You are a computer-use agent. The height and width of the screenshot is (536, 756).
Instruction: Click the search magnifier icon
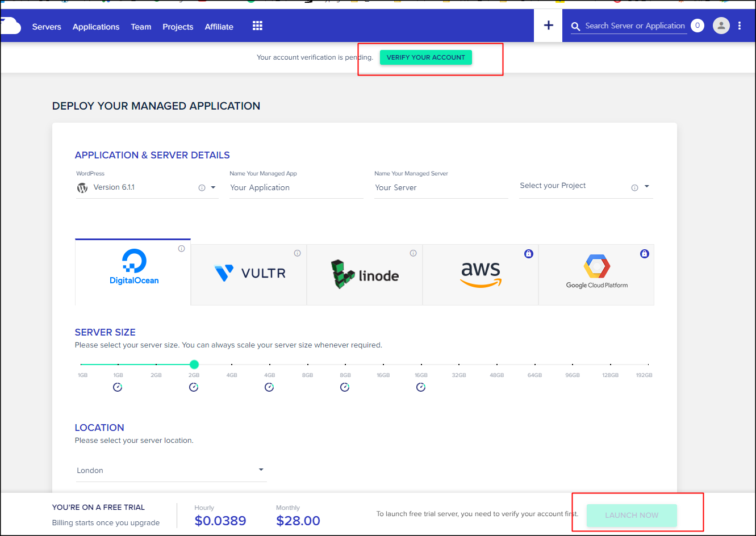(x=575, y=27)
